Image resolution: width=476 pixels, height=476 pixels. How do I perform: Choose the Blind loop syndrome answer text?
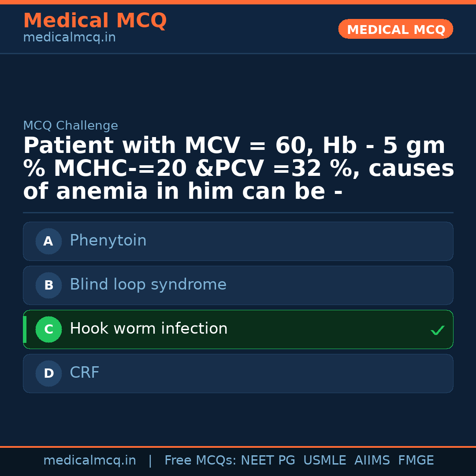pyautogui.click(x=148, y=285)
